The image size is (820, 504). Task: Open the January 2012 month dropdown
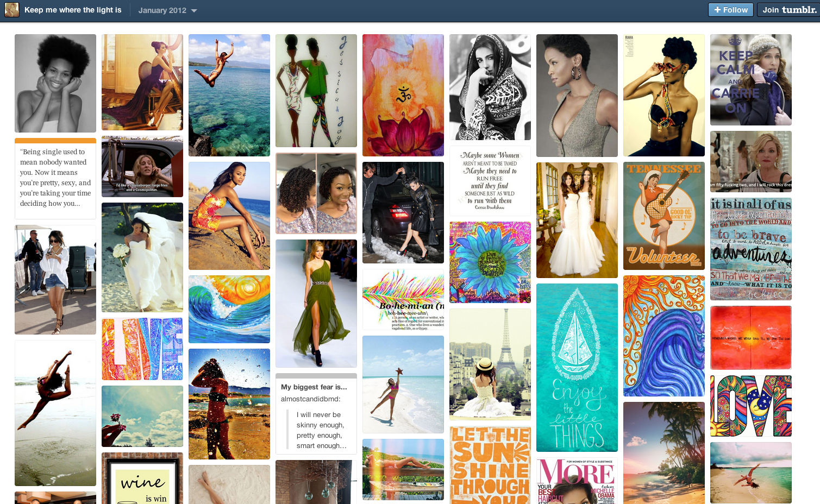(166, 9)
